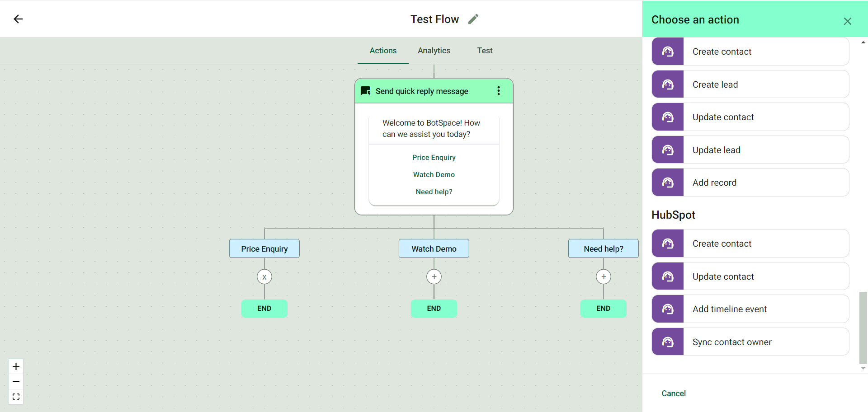Viewport: 868px width, 412px height.
Task: Click the Price Enquiry branch node
Action: (x=264, y=248)
